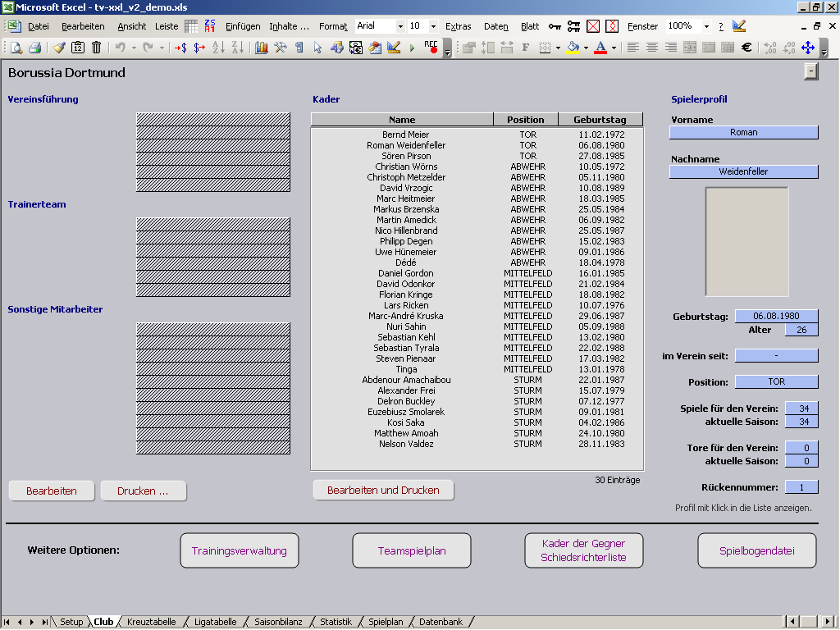This screenshot has width=840, height=630.
Task: Open the font name dropdown arrow
Action: click(x=400, y=26)
